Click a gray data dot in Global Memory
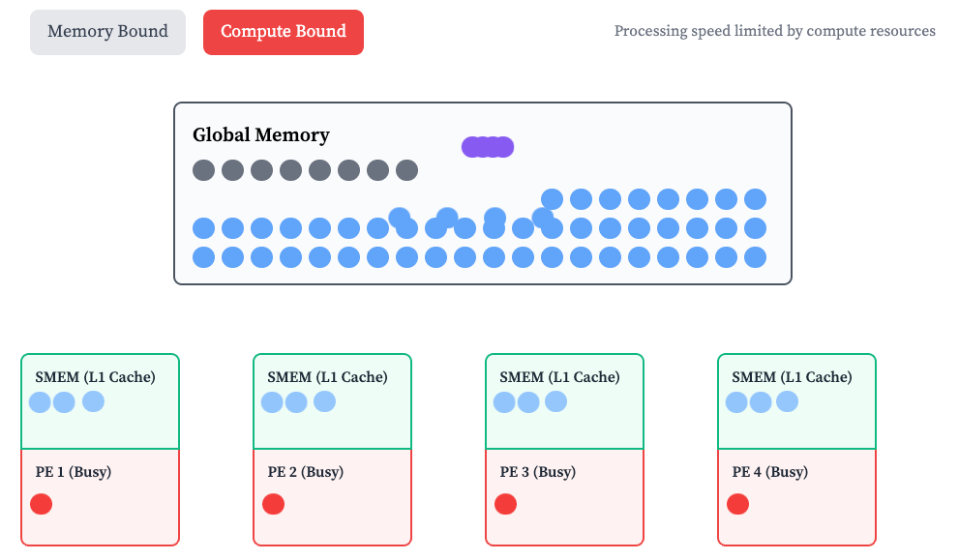The width and height of the screenshot is (959, 560). [x=204, y=169]
